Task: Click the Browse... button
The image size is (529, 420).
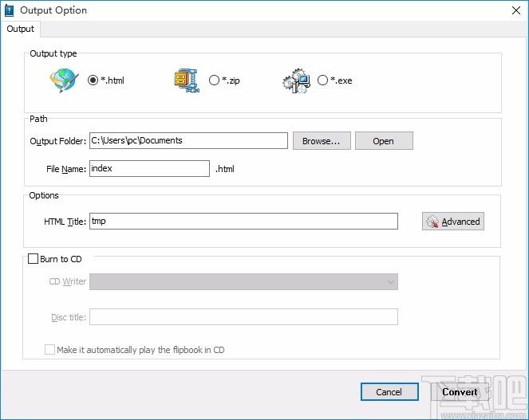Action: click(322, 141)
